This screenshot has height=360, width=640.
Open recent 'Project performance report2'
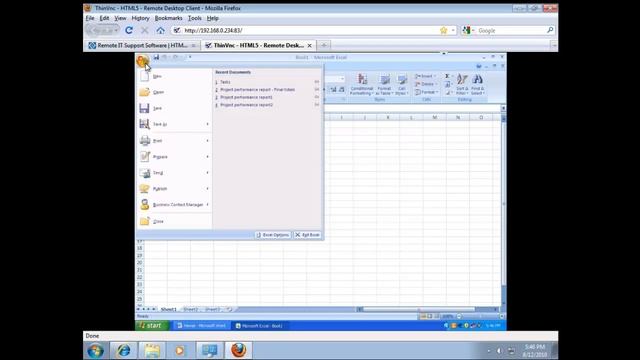click(x=267, y=105)
